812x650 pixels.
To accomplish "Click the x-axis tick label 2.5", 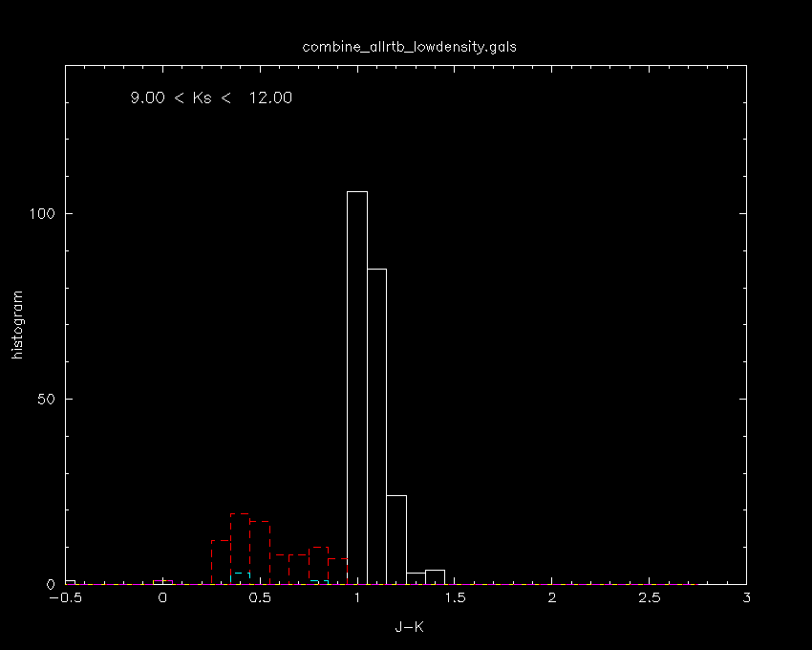I will click(x=650, y=598).
